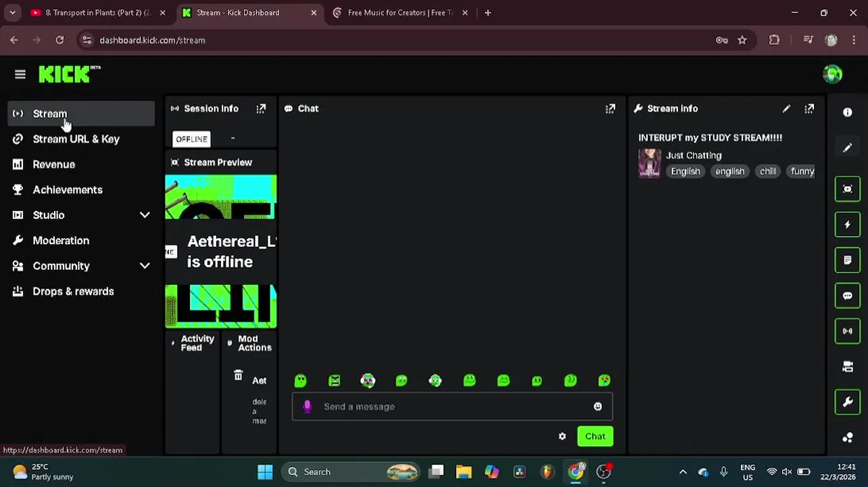Open the Windows Start menu
This screenshot has height=487, width=868.
pos(265,471)
